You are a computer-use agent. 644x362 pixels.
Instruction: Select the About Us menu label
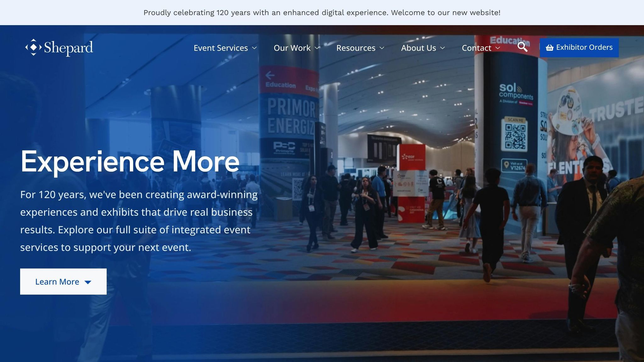[x=418, y=48]
